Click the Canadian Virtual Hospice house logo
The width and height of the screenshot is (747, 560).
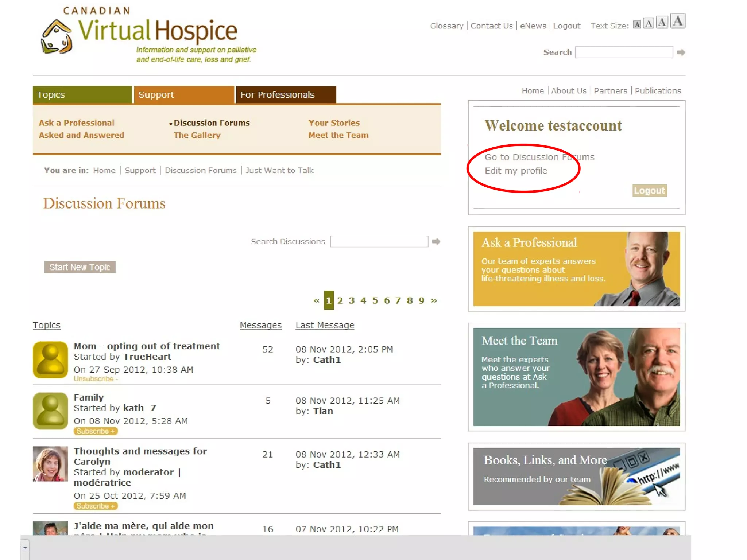click(56, 37)
